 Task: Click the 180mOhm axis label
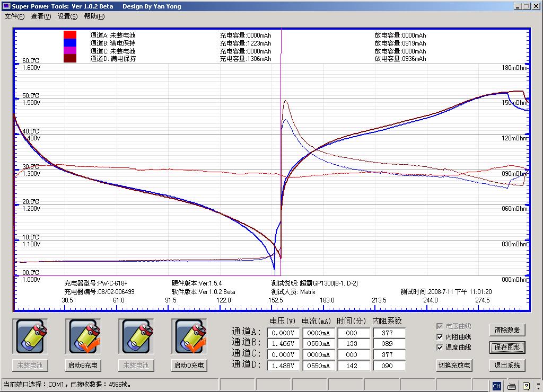point(514,68)
